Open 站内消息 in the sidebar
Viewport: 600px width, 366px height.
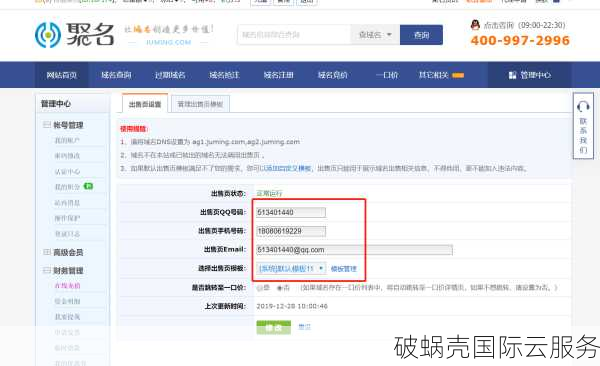point(67,203)
